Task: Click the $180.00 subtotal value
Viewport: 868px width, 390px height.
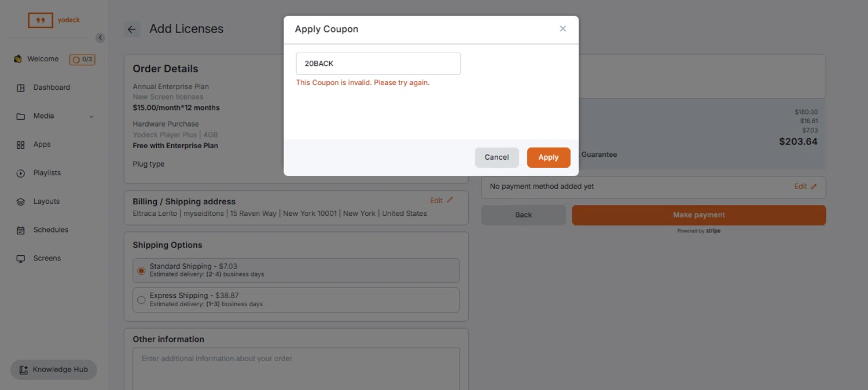Action: [x=806, y=112]
